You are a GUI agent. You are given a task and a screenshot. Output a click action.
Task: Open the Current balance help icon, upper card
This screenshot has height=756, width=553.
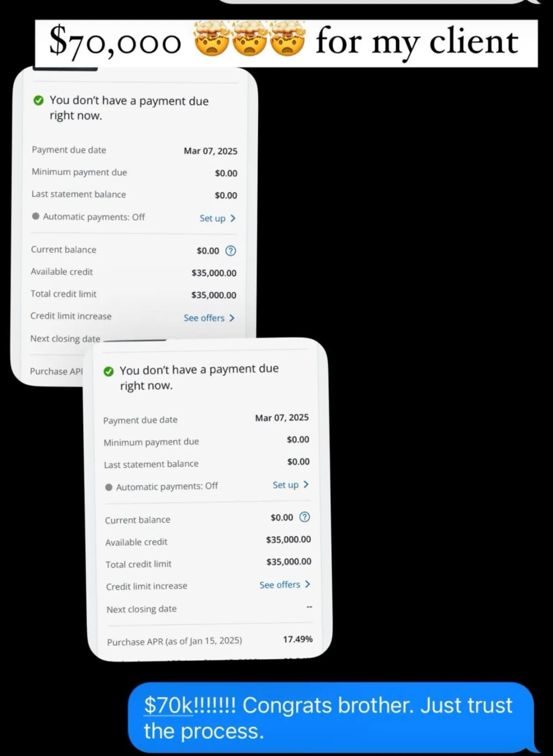point(230,251)
